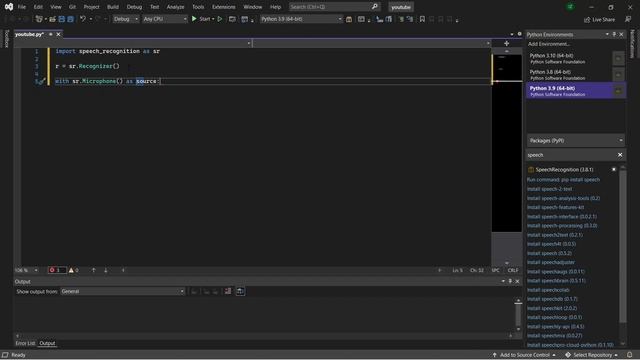Click Install speech-features-kit link

point(556,207)
